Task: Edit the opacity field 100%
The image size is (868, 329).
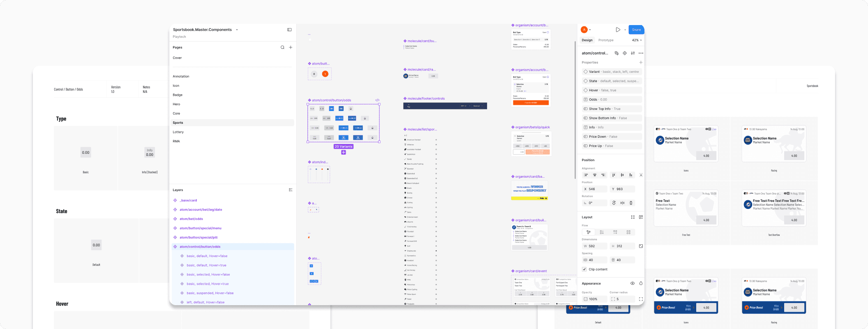Action: coord(595,299)
